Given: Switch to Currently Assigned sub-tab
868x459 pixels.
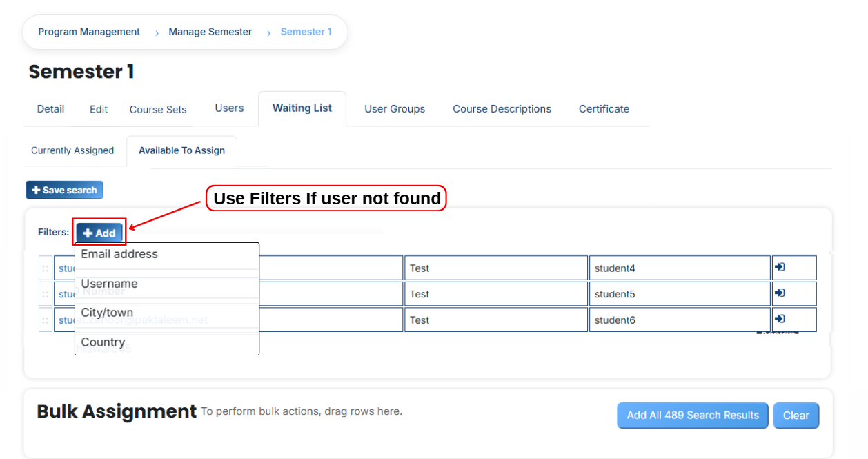Looking at the screenshot, I should 72,150.
